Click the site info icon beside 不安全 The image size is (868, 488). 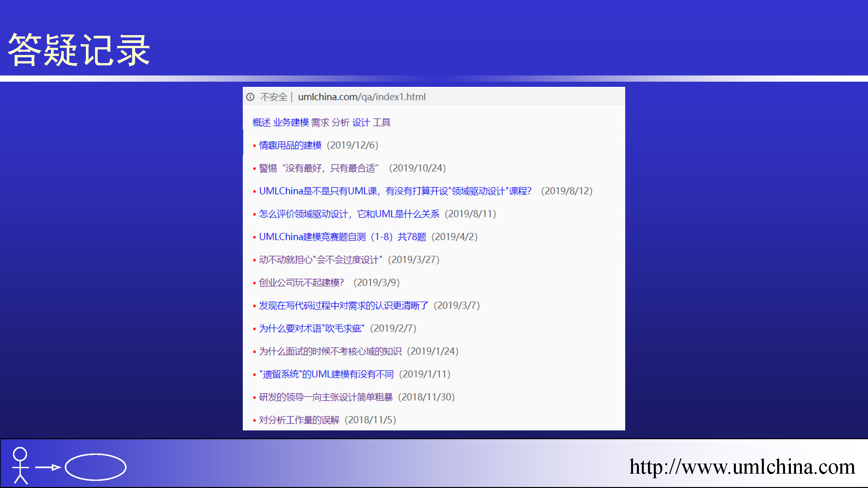250,97
